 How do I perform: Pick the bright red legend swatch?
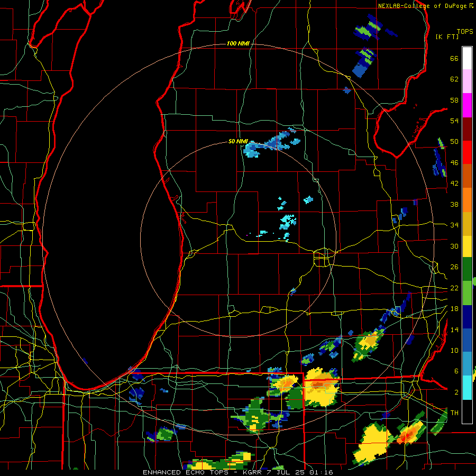(x=467, y=152)
